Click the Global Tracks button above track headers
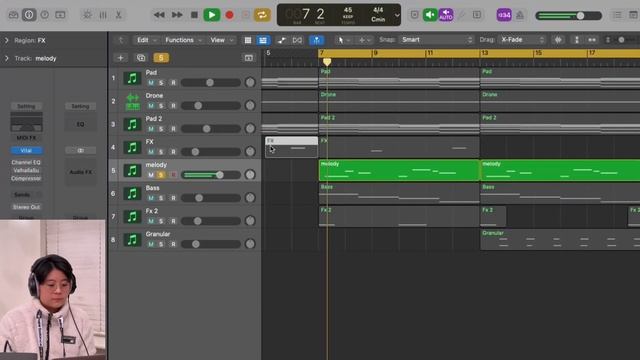This screenshot has width=640, height=360. tap(249, 58)
